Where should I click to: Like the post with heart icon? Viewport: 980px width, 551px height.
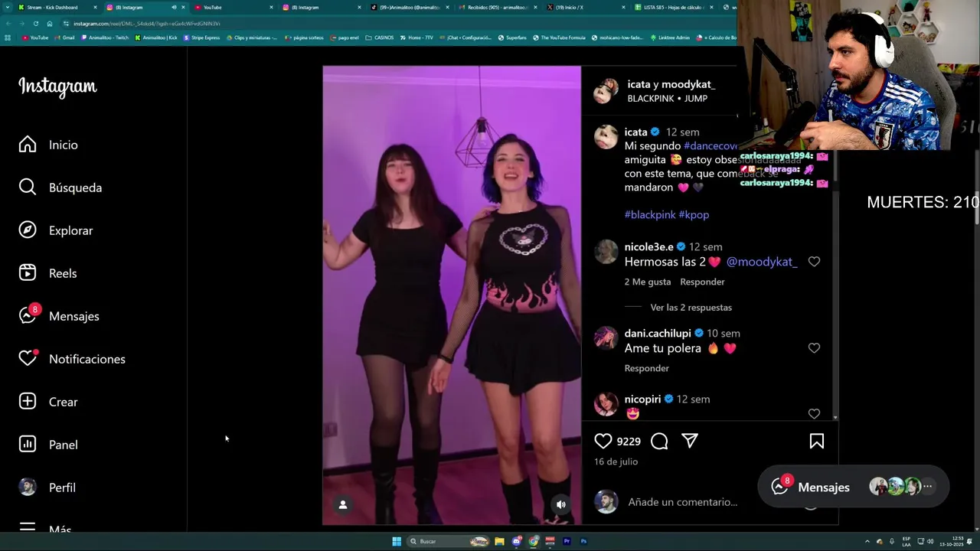pos(603,441)
